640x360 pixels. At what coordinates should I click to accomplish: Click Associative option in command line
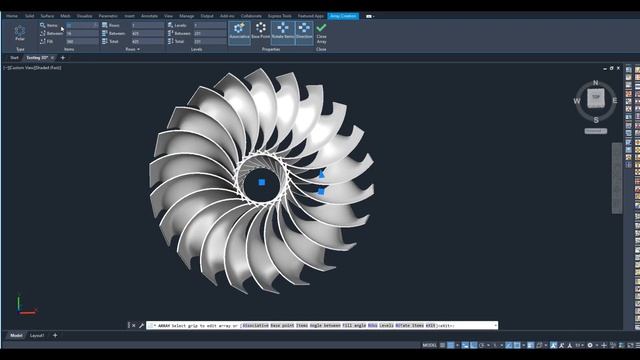(x=256, y=326)
